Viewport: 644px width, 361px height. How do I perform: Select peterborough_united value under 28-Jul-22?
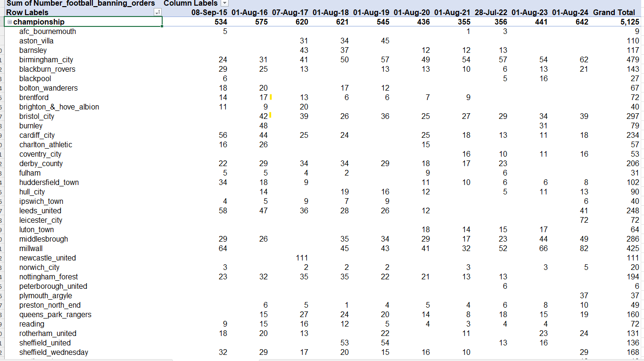[505, 286]
